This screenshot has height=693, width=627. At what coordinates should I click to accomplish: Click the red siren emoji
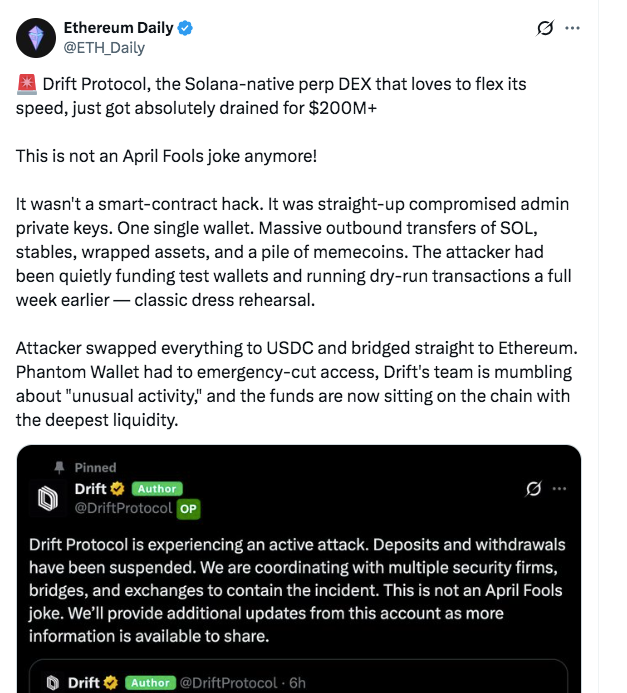click(x=25, y=83)
